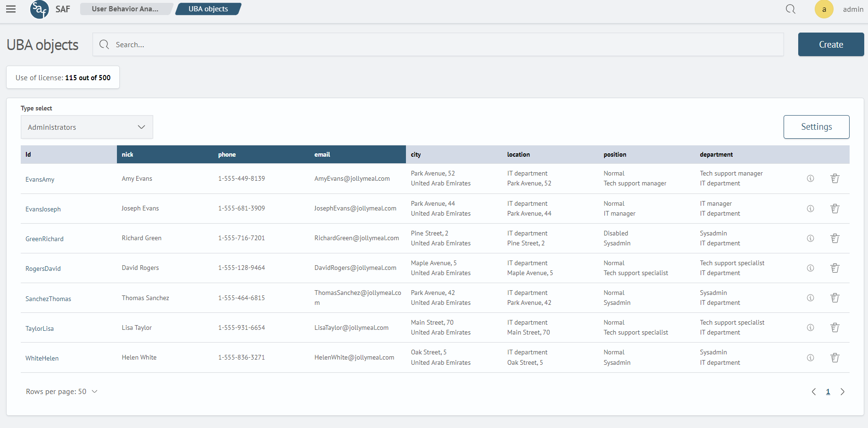Click the admin user avatar
This screenshot has height=428, width=868.
coord(824,9)
